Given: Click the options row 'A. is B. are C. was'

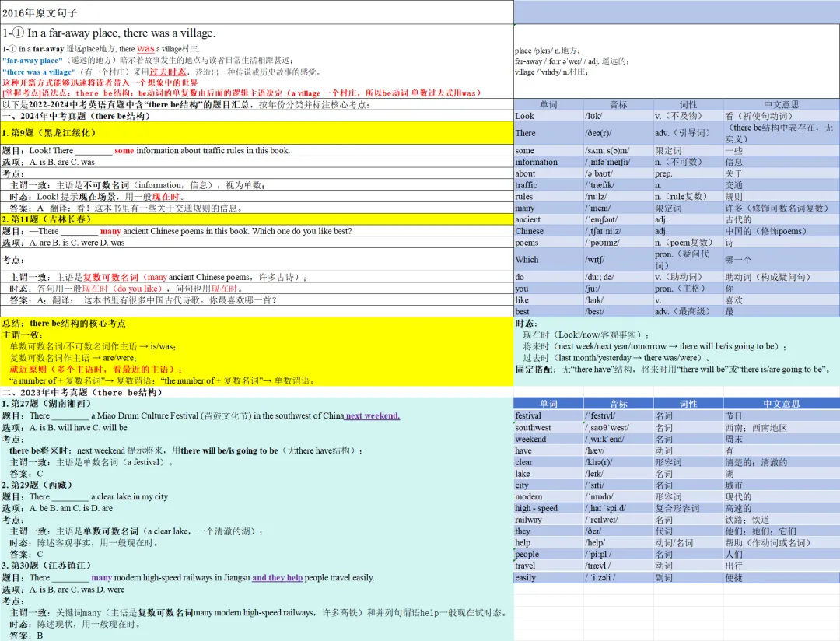Looking at the screenshot, I should (257, 162).
